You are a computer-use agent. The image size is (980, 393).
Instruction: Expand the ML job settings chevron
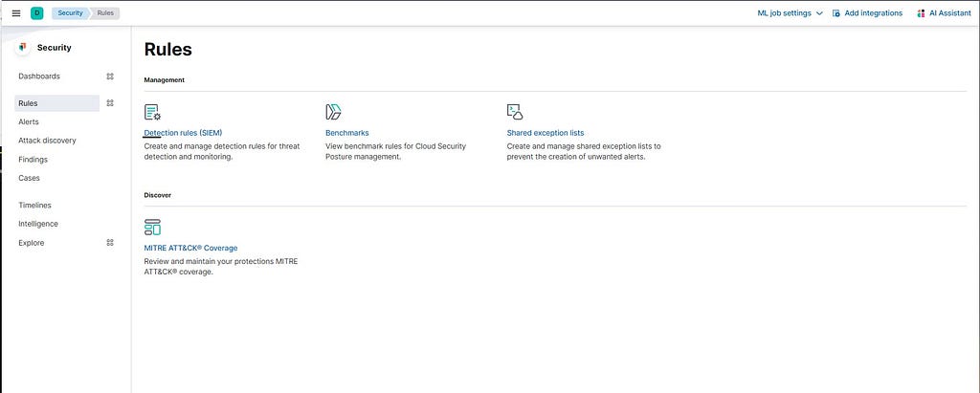tap(819, 13)
